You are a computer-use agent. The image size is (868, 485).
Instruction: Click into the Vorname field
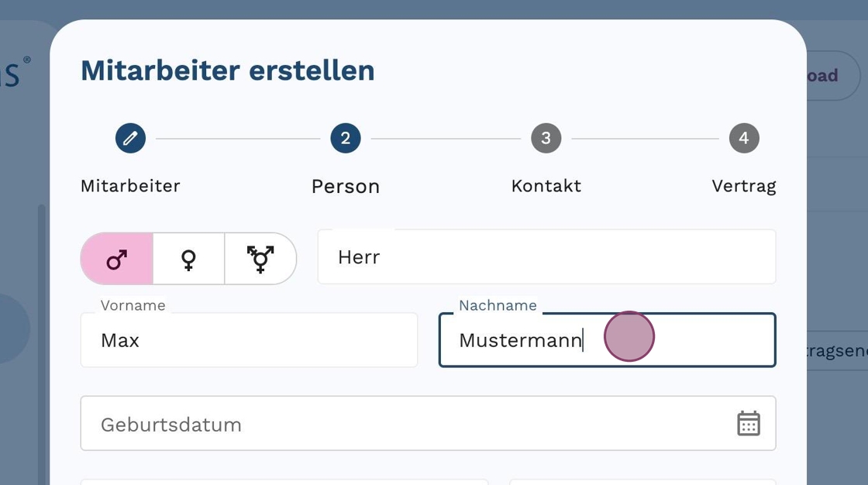pos(249,340)
